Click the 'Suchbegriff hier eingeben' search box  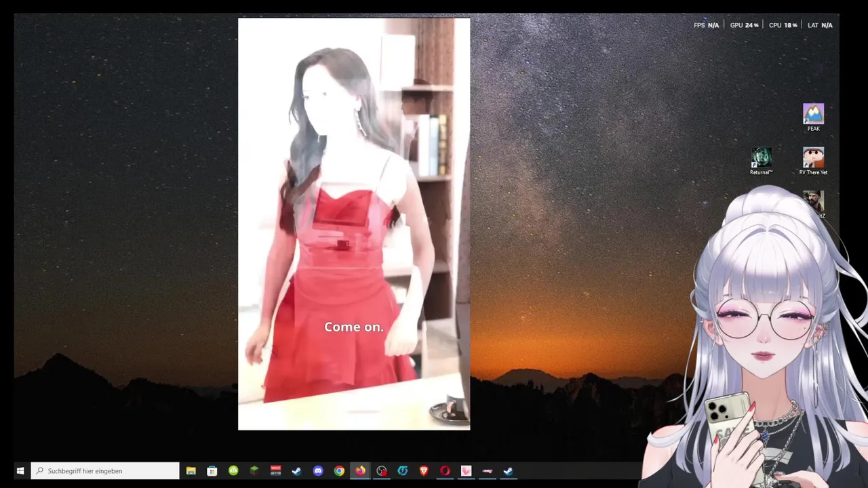click(x=105, y=470)
